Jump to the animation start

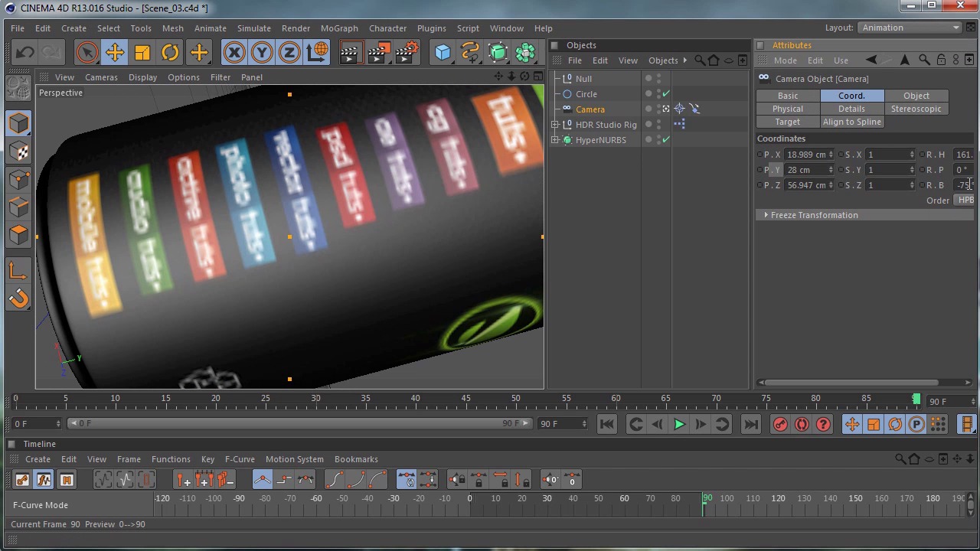[606, 425]
